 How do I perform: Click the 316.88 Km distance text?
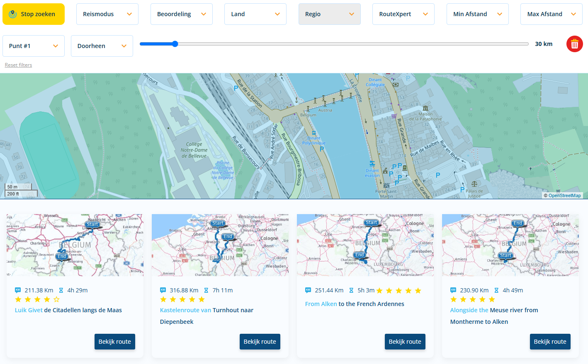[x=184, y=290]
